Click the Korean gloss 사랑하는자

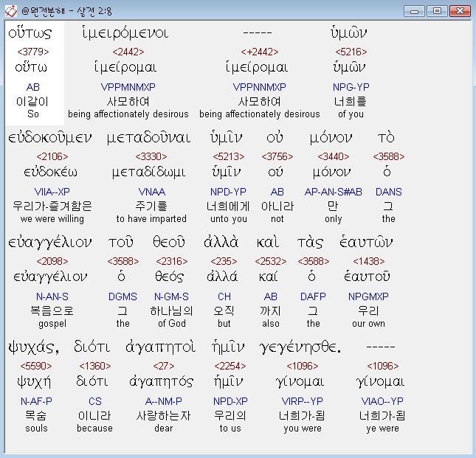pyautogui.click(x=163, y=416)
